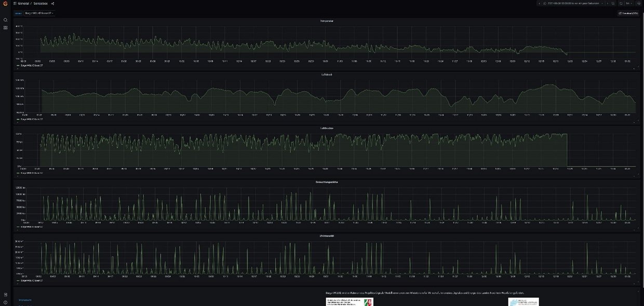Click the zoom out time range icon

(x=613, y=4)
